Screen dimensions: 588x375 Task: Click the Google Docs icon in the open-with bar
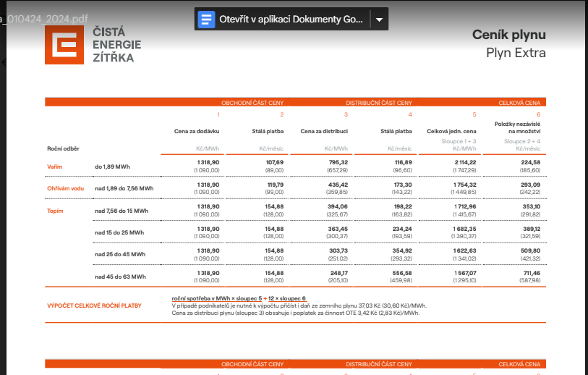click(x=208, y=20)
